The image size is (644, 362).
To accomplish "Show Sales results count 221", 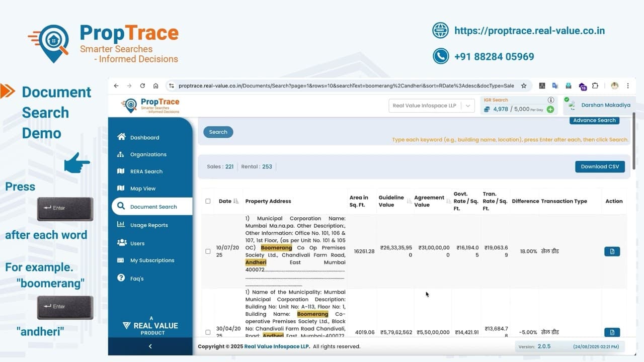I will pos(220,167).
